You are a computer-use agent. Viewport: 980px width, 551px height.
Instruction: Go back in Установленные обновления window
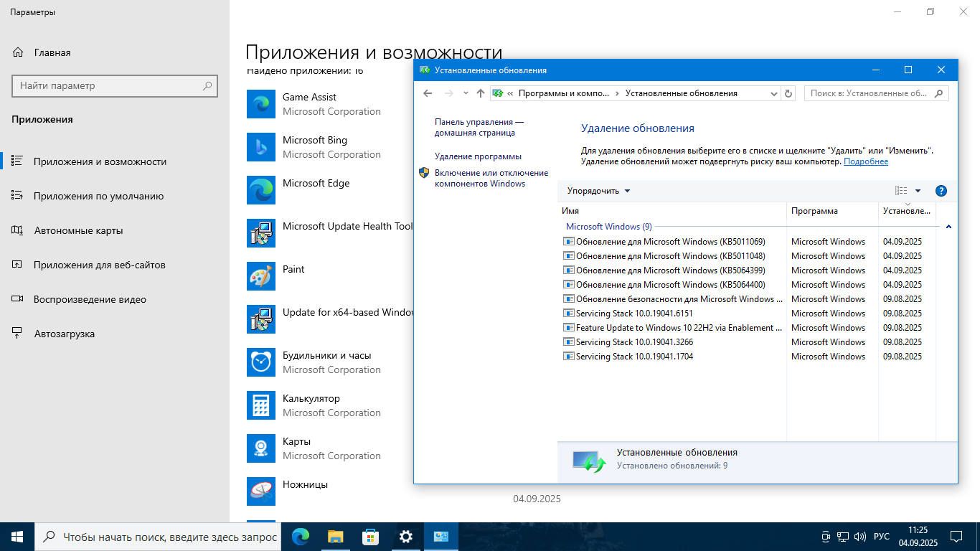pos(428,93)
